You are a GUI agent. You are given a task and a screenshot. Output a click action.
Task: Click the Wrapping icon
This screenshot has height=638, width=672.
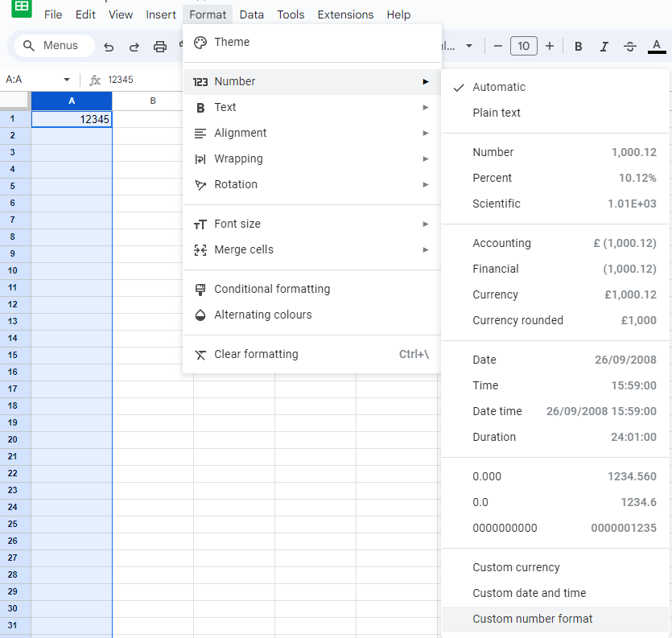point(200,159)
